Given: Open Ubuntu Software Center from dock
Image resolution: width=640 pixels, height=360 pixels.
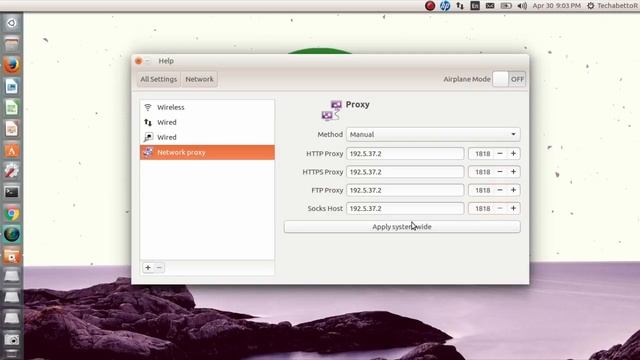Looking at the screenshot, I should [11, 150].
